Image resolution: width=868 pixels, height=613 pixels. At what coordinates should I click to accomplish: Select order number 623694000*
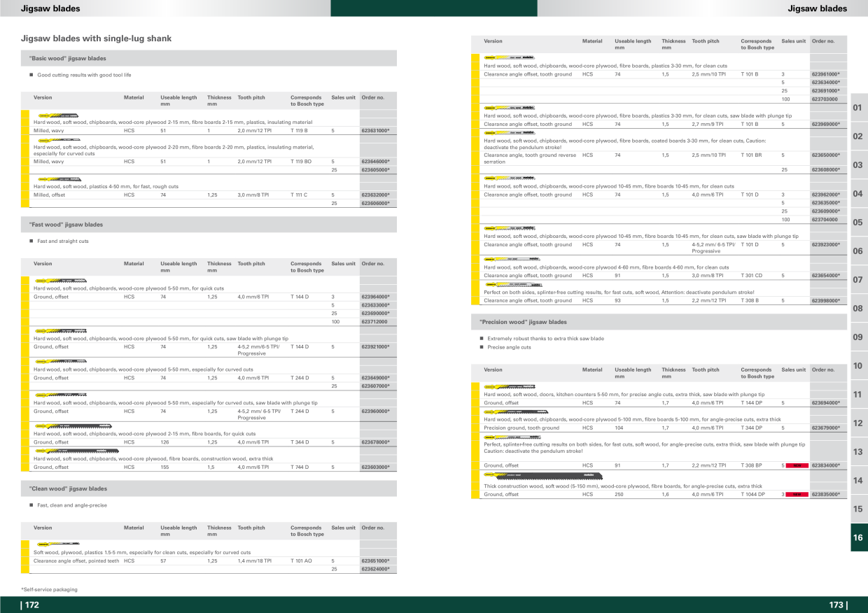(825, 403)
